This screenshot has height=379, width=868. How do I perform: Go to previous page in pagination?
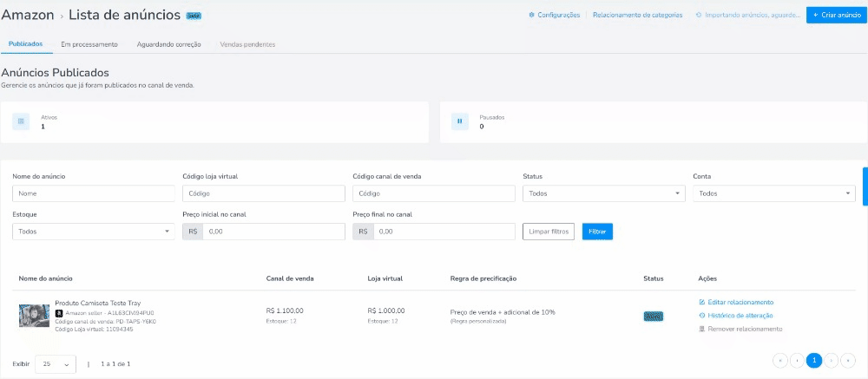coord(797,361)
